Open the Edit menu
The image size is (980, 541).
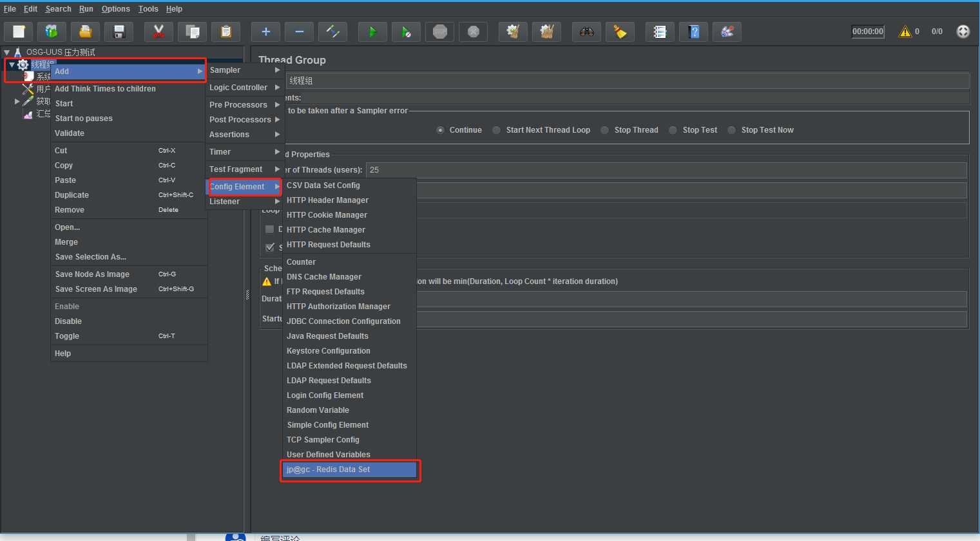point(31,9)
